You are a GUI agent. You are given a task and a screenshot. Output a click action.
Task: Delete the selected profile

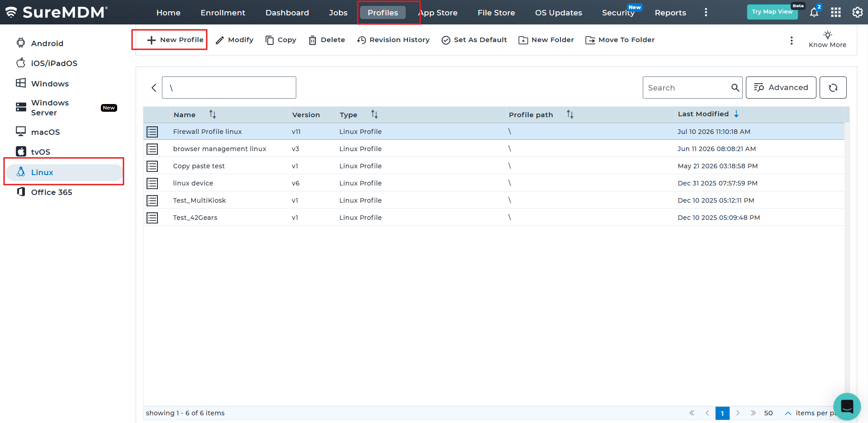[x=327, y=40]
